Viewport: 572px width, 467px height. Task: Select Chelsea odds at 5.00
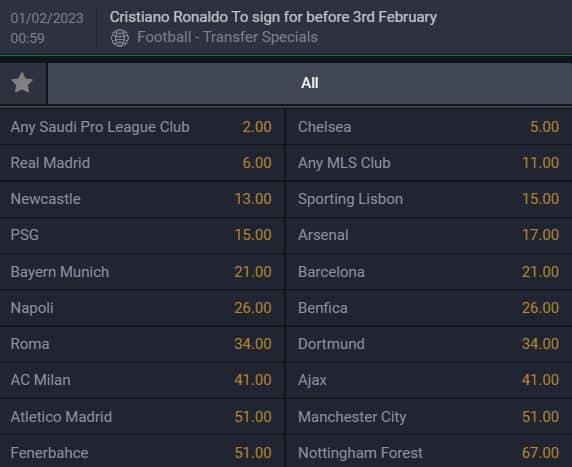tap(429, 127)
